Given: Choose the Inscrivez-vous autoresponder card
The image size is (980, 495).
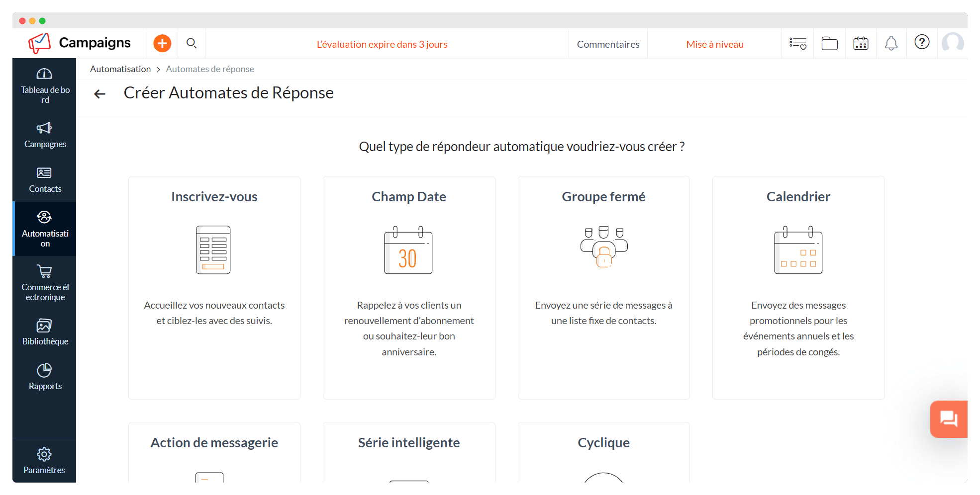Looking at the screenshot, I should coord(214,287).
